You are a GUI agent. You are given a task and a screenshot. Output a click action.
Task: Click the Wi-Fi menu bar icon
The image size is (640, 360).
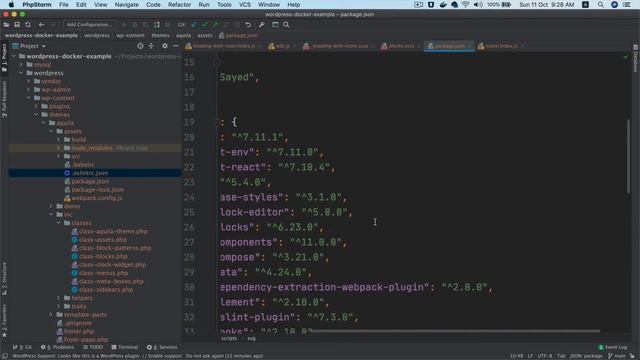466,4
